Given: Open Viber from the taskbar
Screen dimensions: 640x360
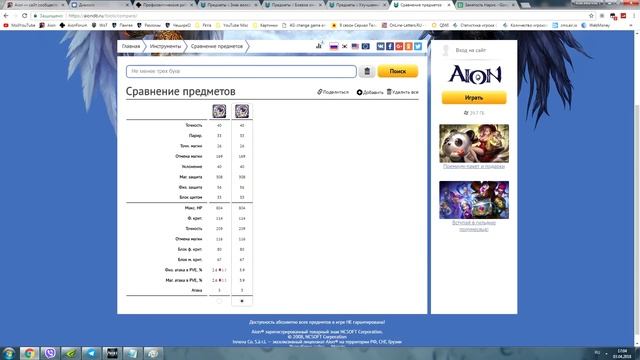Looking at the screenshot, I should coord(50,353).
